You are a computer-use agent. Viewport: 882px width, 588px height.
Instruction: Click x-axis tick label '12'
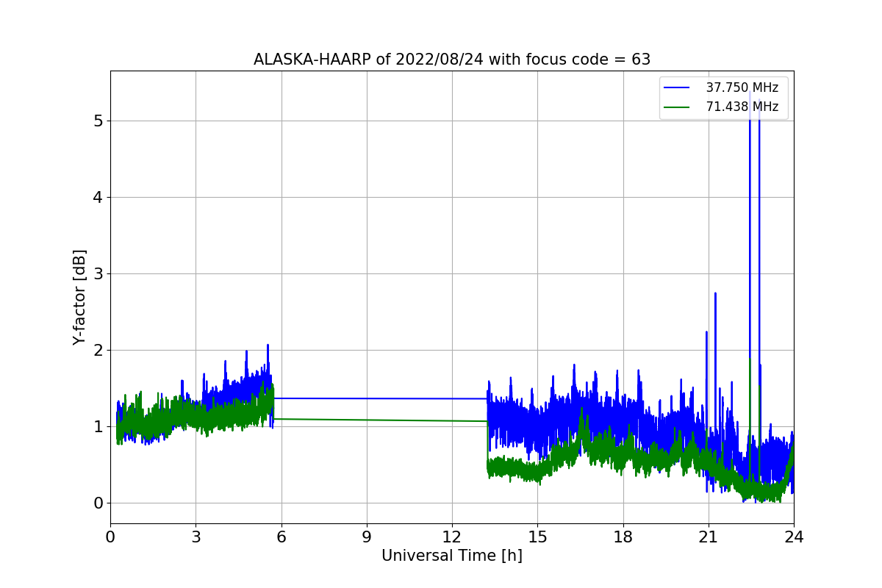pyautogui.click(x=452, y=537)
